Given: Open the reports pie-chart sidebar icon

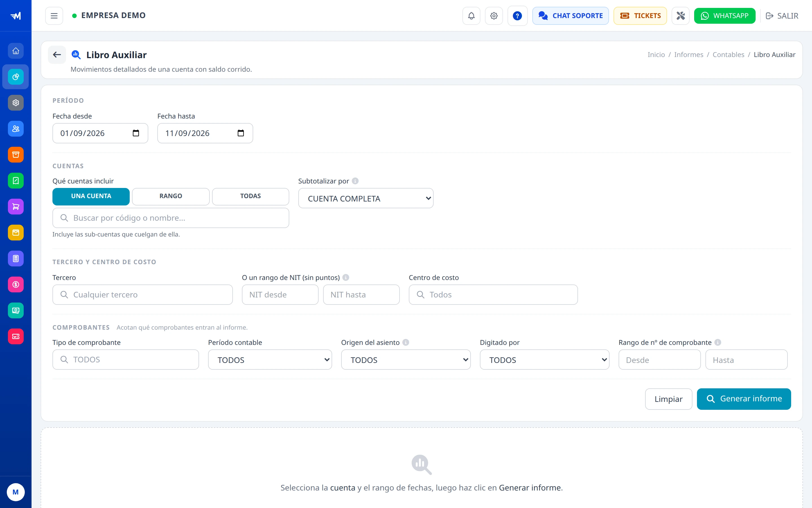Looking at the screenshot, I should [16, 77].
